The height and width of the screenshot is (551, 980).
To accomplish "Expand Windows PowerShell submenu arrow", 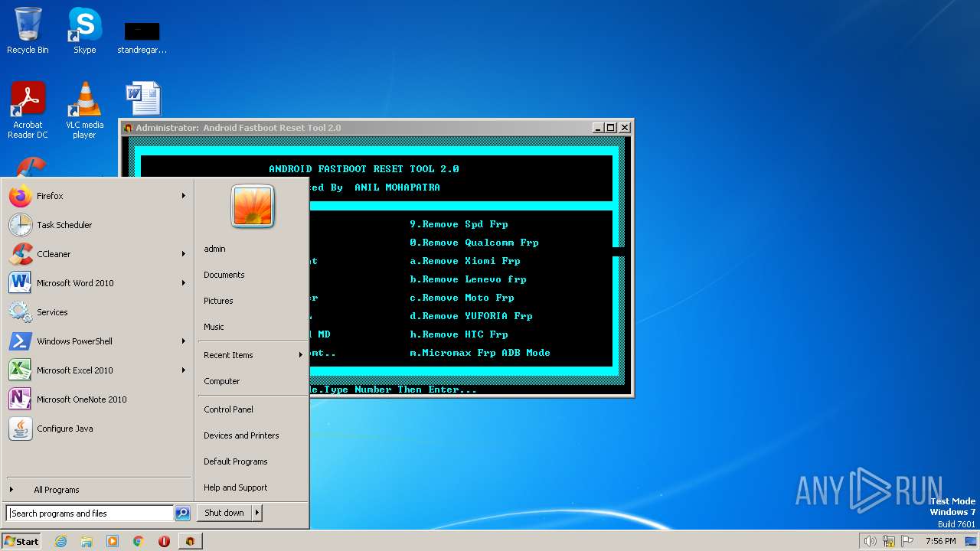I will pos(184,341).
